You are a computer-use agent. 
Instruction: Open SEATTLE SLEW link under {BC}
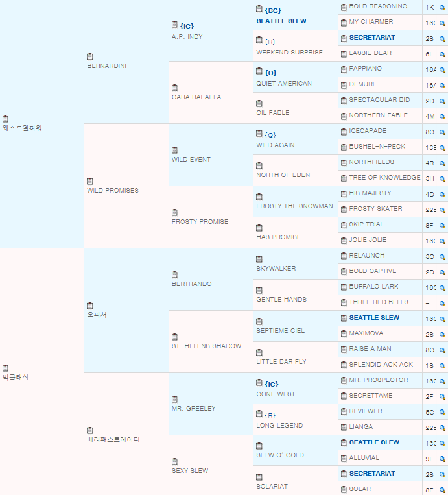tap(281, 21)
